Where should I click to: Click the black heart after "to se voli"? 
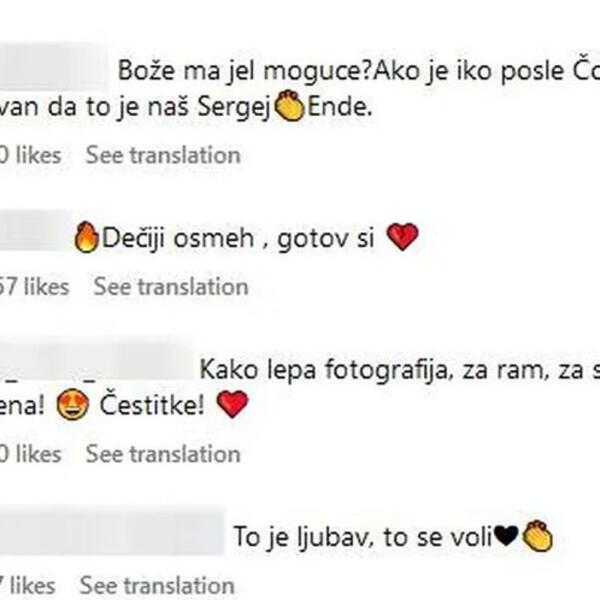tap(507, 537)
